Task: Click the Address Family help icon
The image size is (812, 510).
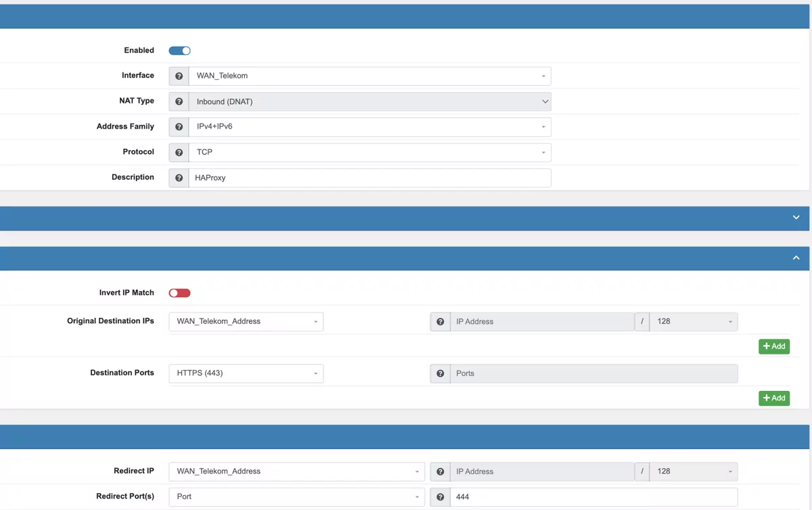Action: 178,126
